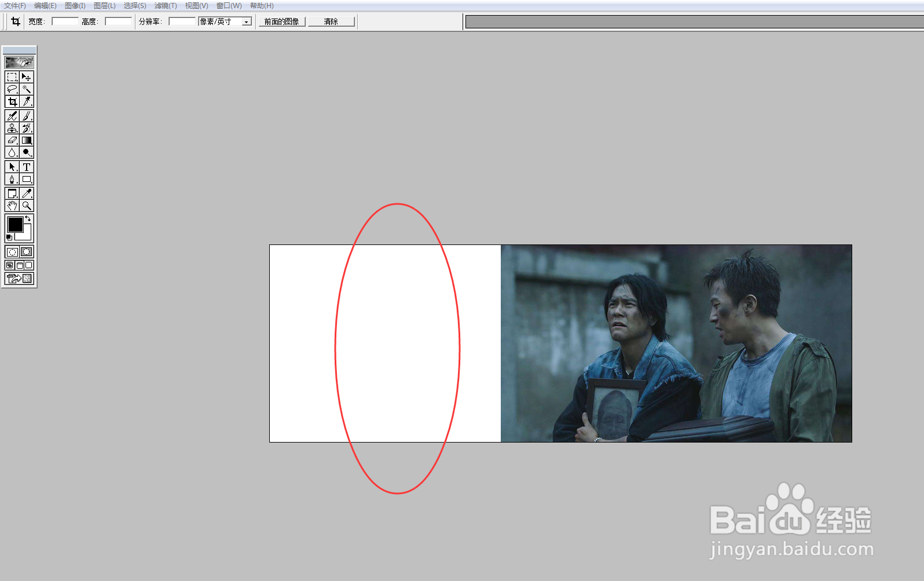Viewport: 924px width, 581px height.
Task: Click the Crop icon in options bar
Action: tap(16, 21)
